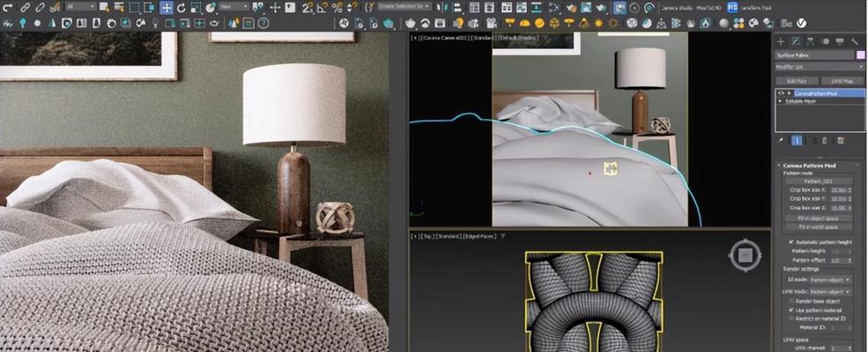Click the Corona Sun light icon
Image resolution: width=868 pixels, height=352 pixels.
[598, 23]
